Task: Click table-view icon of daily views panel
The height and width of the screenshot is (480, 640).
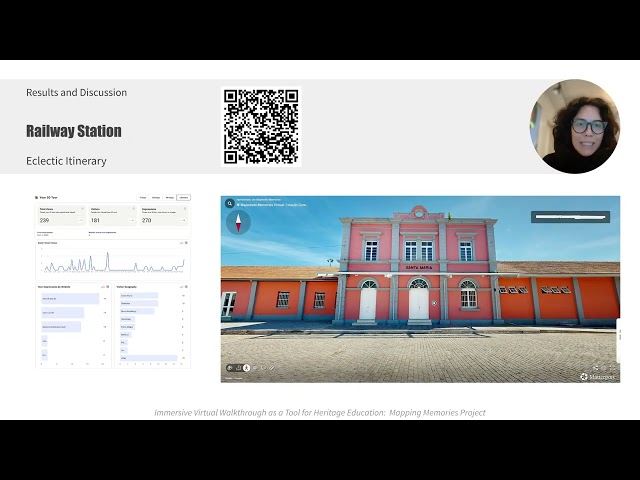Action: click(186, 243)
